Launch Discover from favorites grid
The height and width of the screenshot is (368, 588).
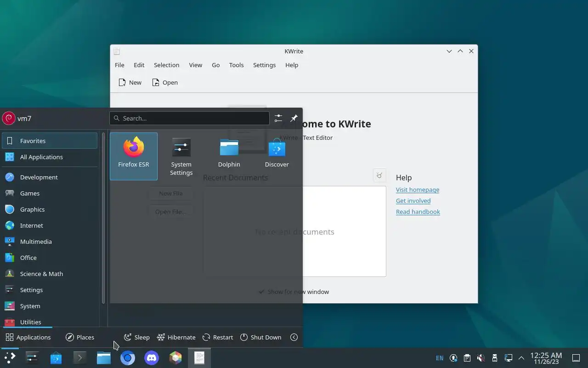pyautogui.click(x=277, y=156)
